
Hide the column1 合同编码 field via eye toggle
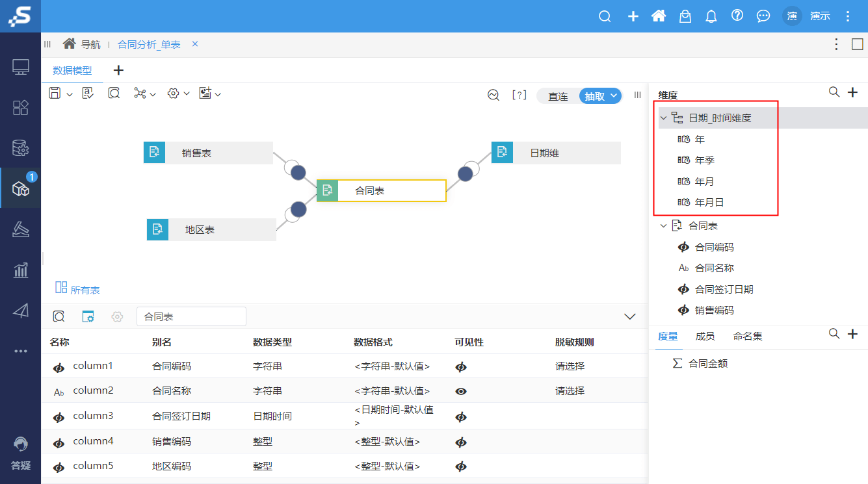462,366
